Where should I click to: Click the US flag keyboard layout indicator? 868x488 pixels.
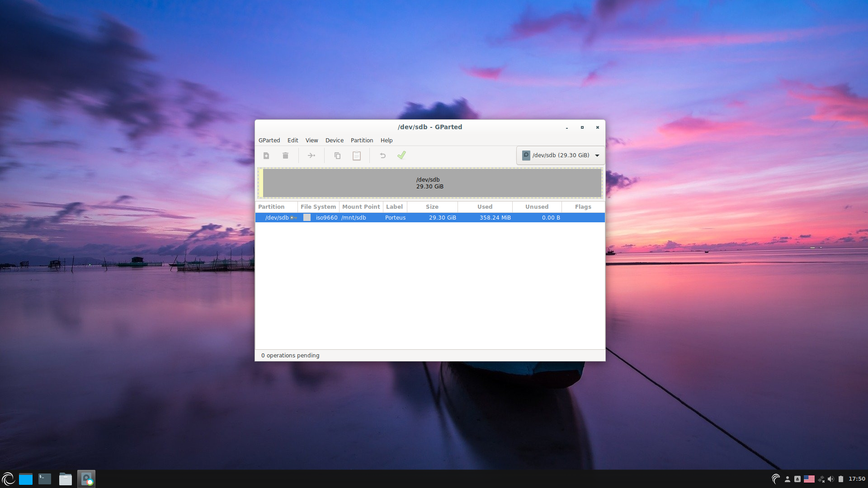(x=809, y=479)
